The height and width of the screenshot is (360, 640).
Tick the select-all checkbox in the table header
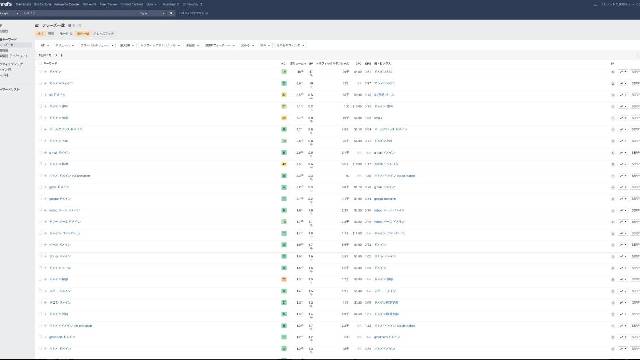tap(41, 64)
